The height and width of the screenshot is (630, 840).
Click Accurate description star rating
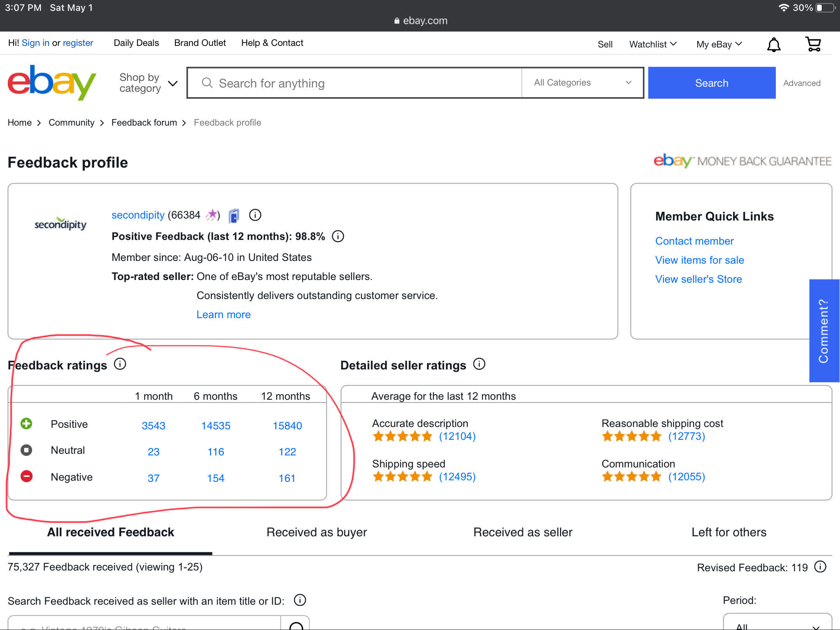point(402,436)
